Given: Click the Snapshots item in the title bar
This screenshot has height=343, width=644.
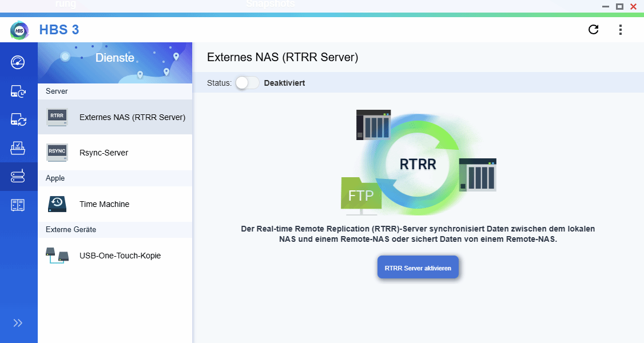Looking at the screenshot, I should pos(271,5).
